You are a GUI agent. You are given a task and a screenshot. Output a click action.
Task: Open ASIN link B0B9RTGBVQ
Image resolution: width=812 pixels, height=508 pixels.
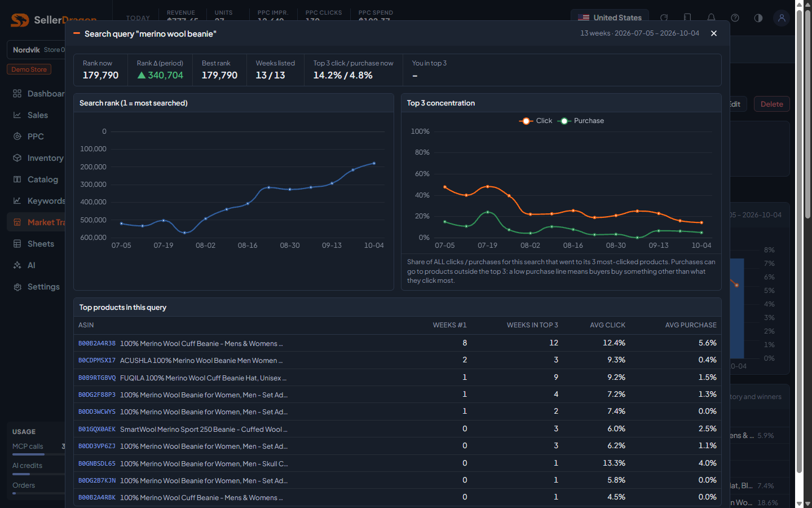click(x=97, y=378)
